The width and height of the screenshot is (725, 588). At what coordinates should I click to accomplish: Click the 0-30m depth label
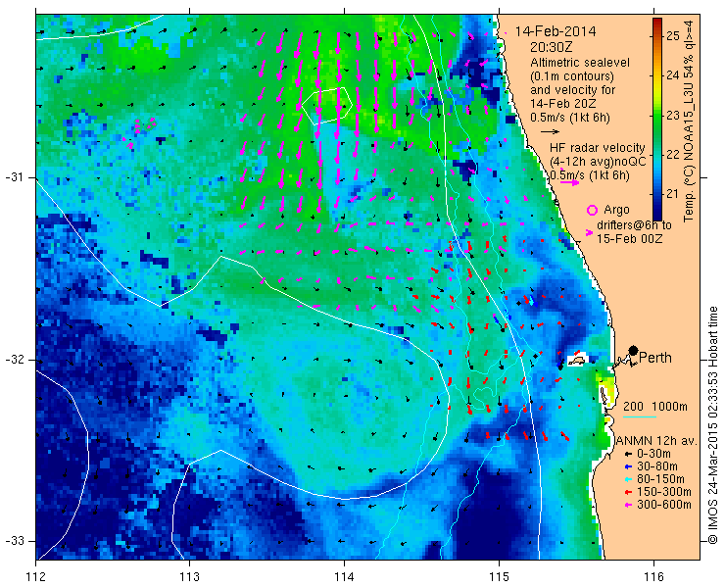tap(653, 454)
